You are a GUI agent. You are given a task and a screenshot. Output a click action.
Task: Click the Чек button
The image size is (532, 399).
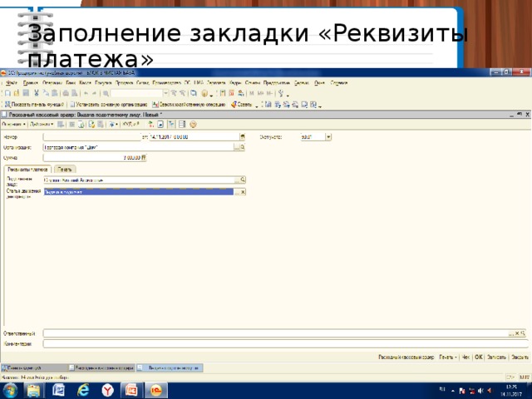465,357
